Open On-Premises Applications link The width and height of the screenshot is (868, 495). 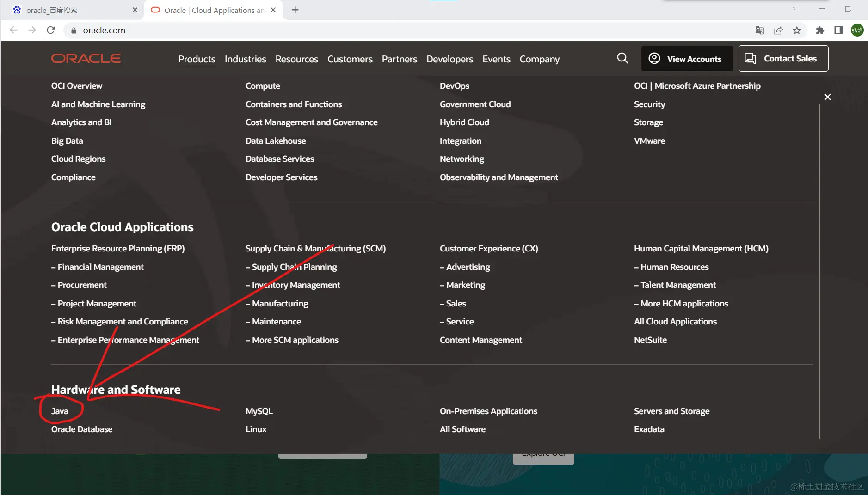488,411
